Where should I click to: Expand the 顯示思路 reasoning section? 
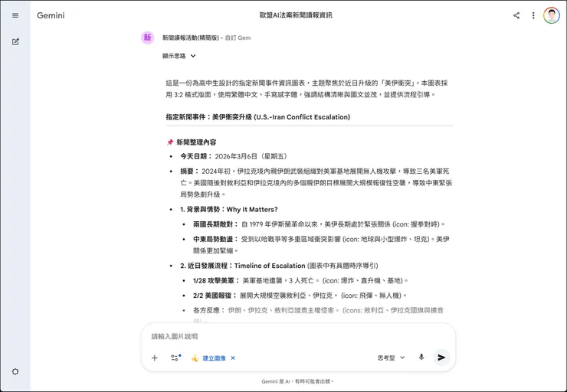point(179,56)
